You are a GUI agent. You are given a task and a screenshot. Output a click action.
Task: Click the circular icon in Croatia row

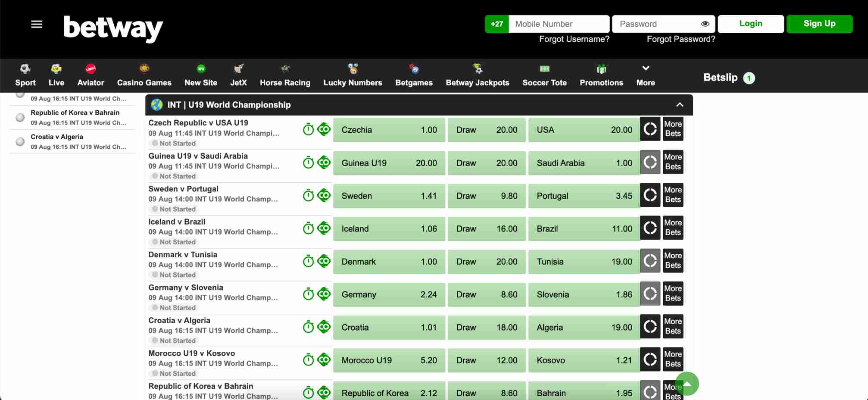[x=650, y=326]
